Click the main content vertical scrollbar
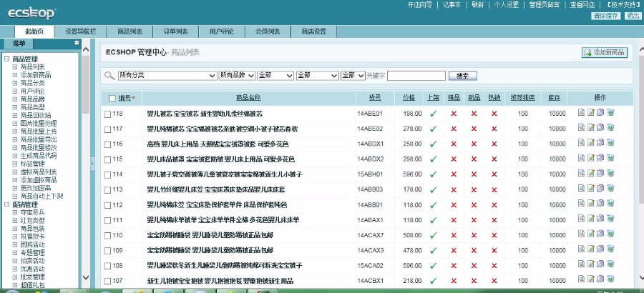644x293 pixels. (640, 129)
